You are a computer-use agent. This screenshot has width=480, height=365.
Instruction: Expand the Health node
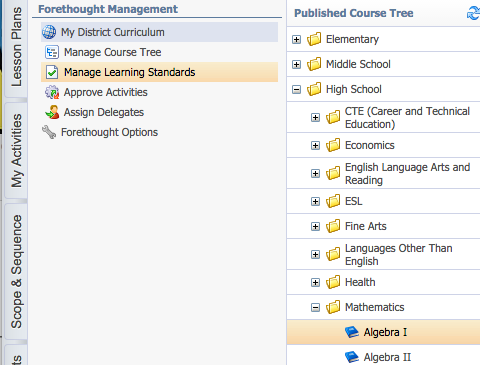click(x=315, y=282)
